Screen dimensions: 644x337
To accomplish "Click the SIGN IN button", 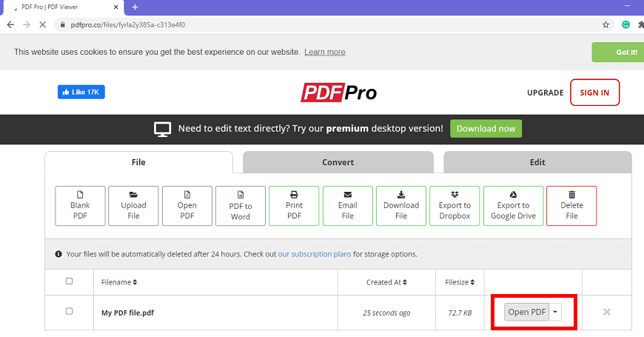I will point(594,93).
